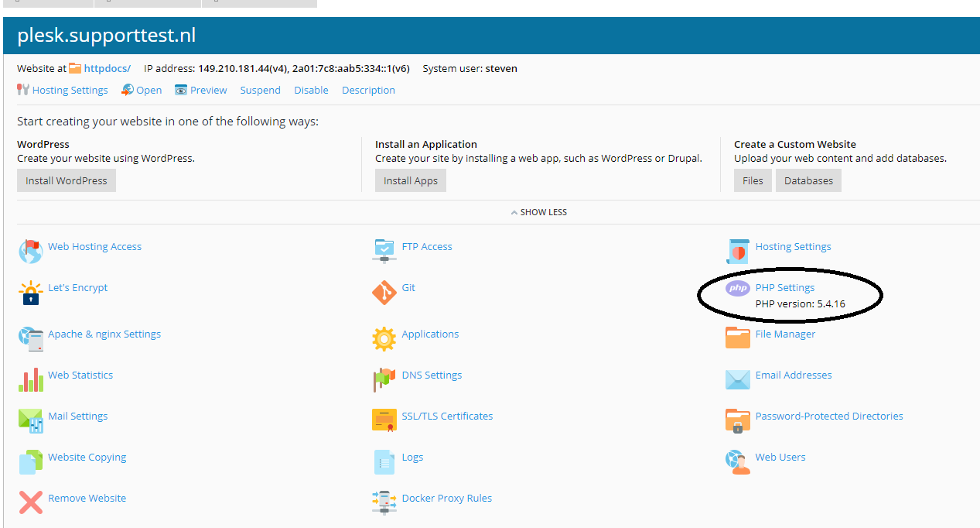The width and height of the screenshot is (980, 528).
Task: Open the SSL/TLS Certificates link
Action: point(447,416)
